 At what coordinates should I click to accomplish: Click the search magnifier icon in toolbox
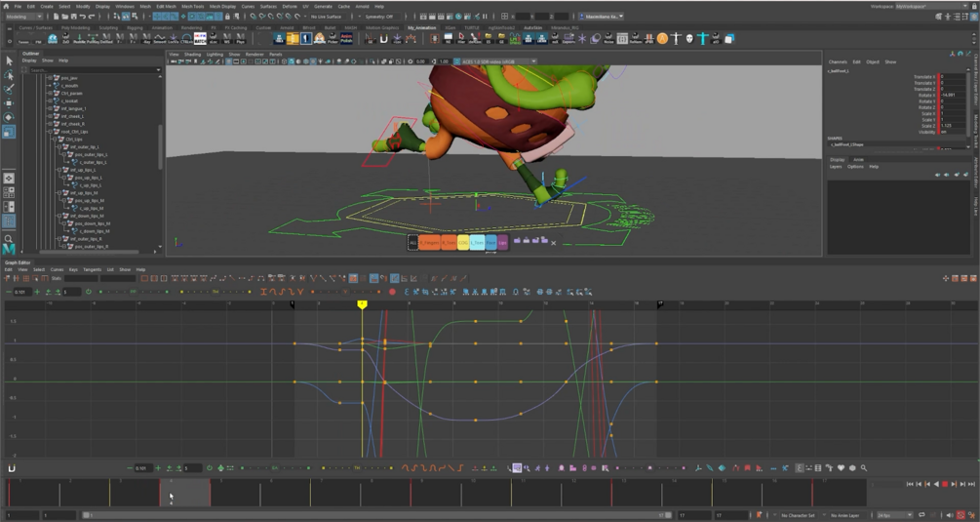(8, 238)
